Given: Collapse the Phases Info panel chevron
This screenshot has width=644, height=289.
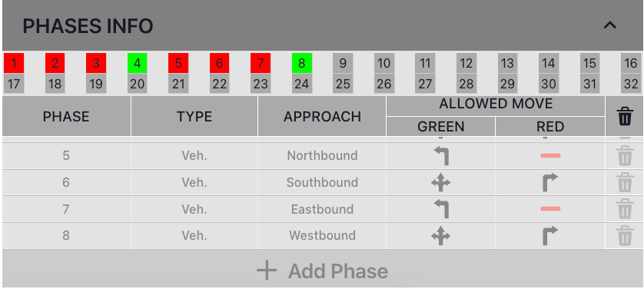Looking at the screenshot, I should coord(610,26).
